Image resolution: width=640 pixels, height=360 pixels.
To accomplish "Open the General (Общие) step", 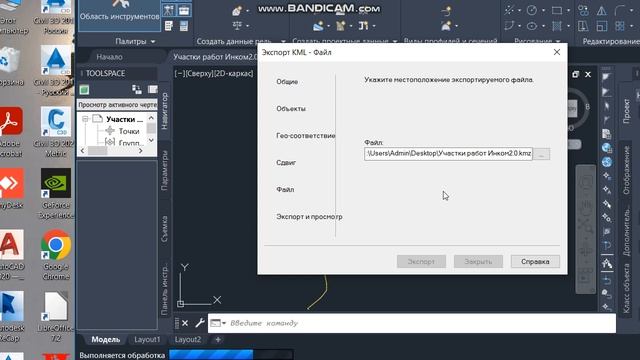I will [287, 82].
